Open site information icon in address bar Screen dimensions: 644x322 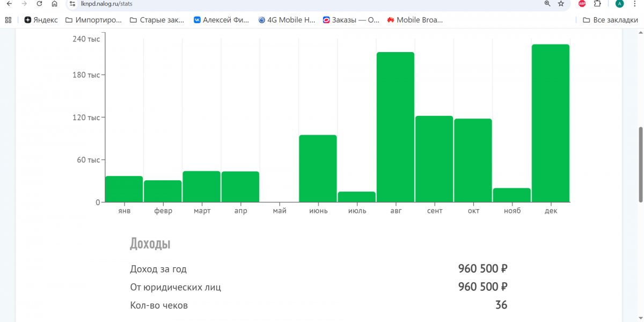click(x=73, y=4)
